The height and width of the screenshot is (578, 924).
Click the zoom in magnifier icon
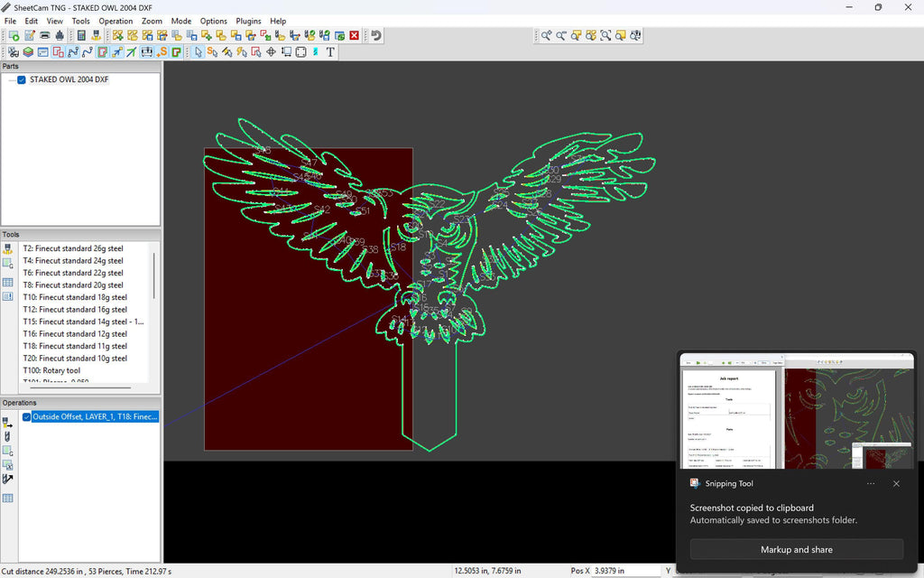[x=546, y=35]
